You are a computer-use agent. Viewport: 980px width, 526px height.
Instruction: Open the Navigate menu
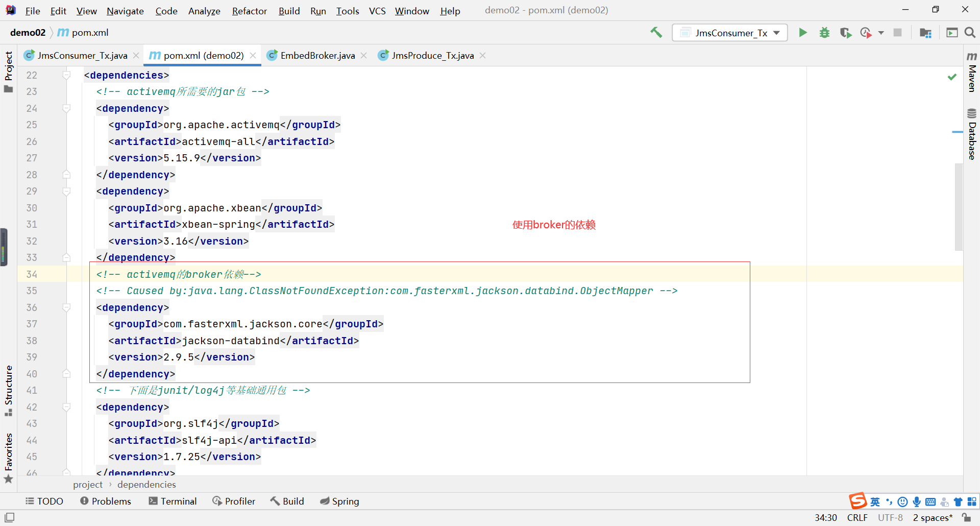[125, 11]
